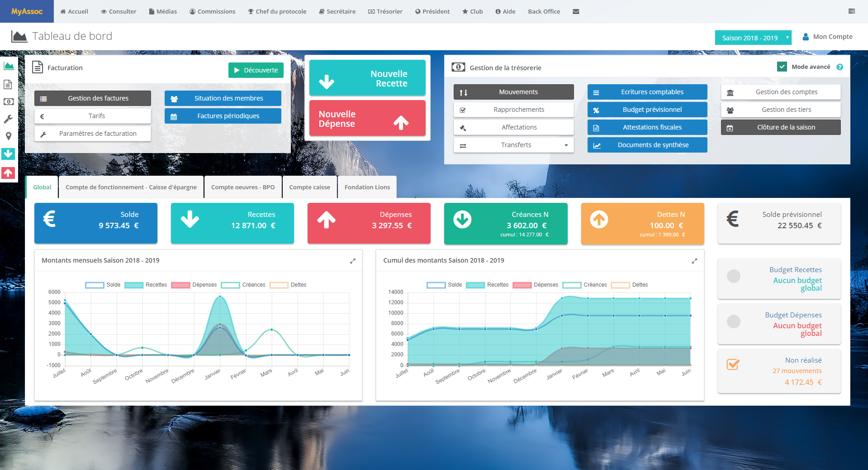
Task: Open Clôture de la saison
Action: coord(780,128)
